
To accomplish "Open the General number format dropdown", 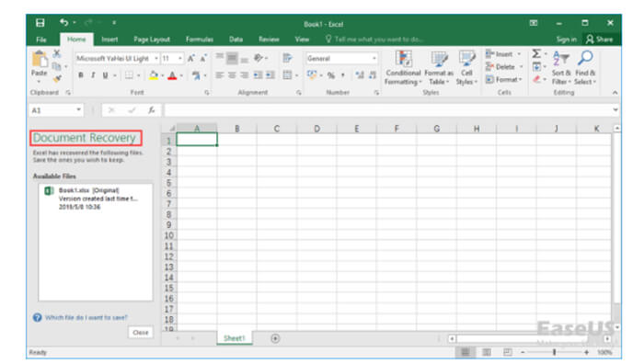I will pos(374,59).
